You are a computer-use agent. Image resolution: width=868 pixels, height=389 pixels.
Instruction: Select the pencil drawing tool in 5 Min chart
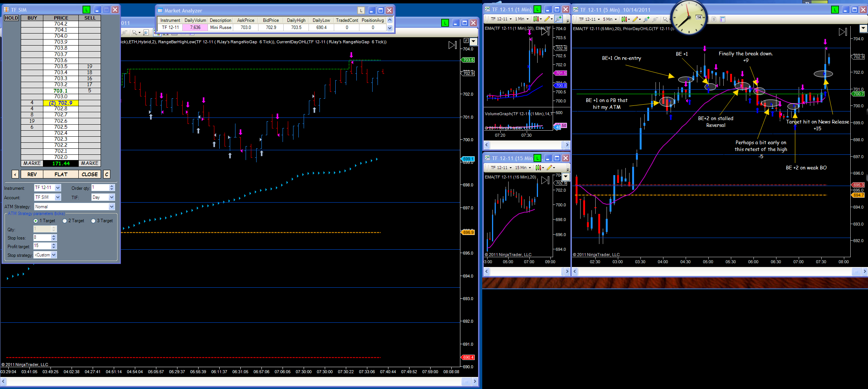point(635,19)
